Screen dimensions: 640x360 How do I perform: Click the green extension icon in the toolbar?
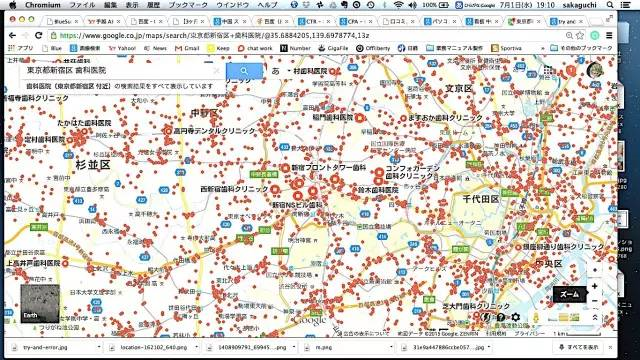[595, 36]
